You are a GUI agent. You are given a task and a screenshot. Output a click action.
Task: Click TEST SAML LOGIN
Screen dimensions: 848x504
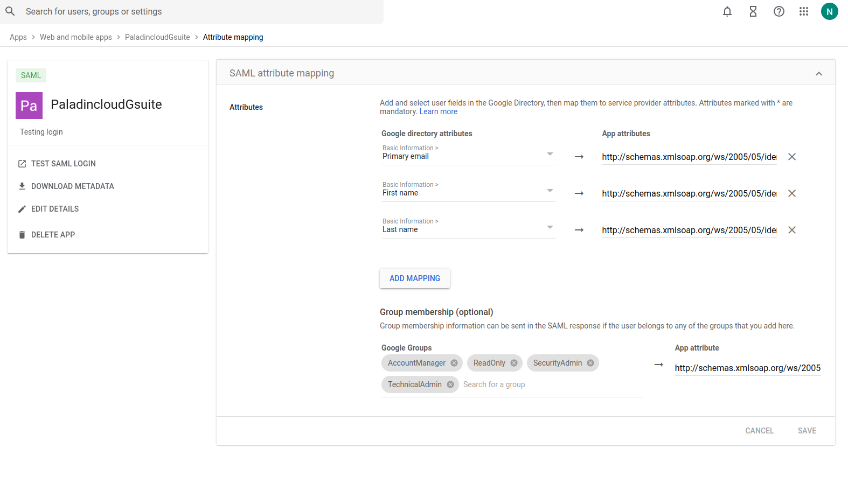coord(57,164)
